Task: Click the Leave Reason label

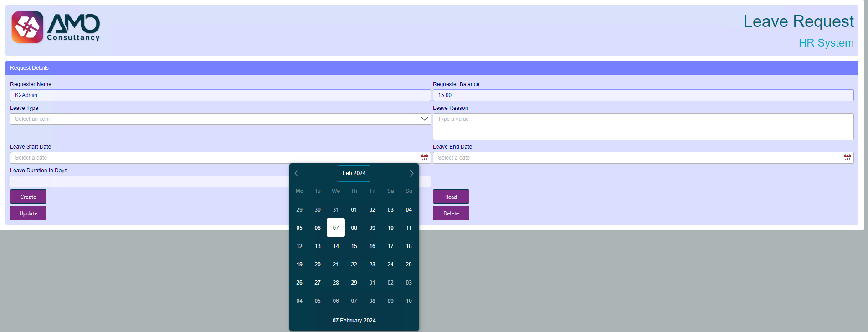Action: click(x=451, y=108)
